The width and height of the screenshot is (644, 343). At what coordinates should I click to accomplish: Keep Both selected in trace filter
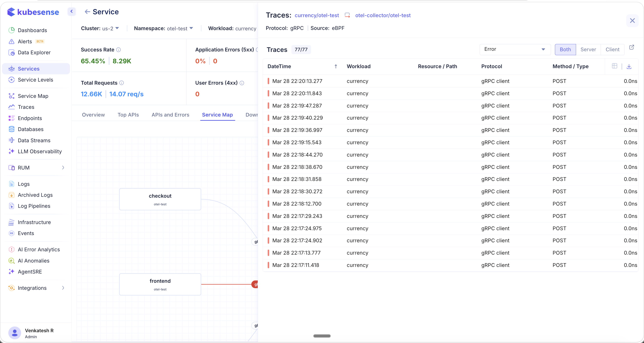click(565, 49)
